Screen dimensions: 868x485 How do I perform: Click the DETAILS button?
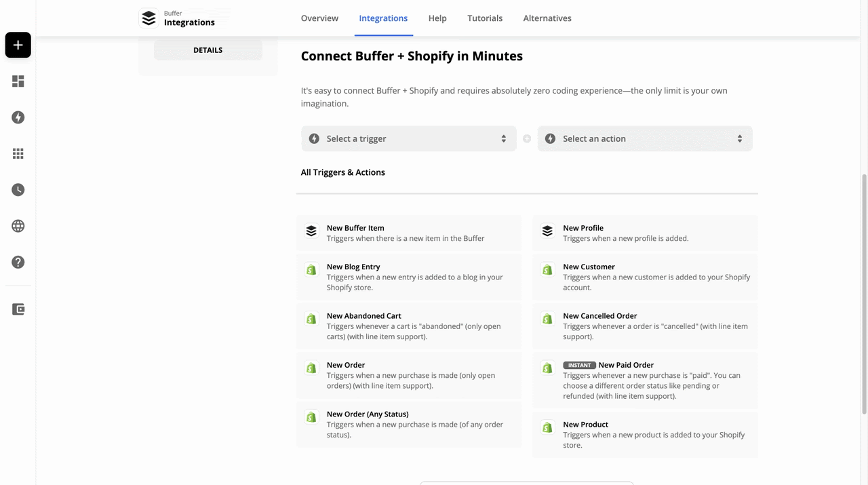coord(208,50)
